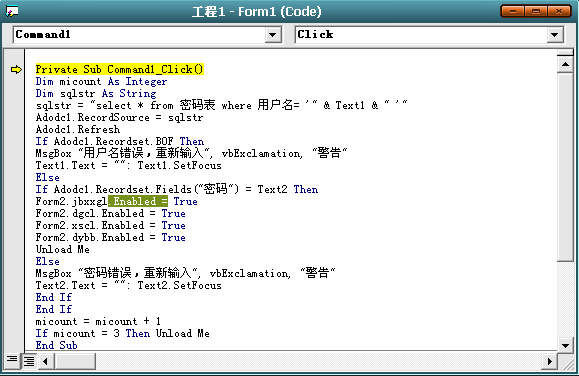The width and height of the screenshot is (579, 376).
Task: Open the Click procedure dropdown
Action: [x=554, y=35]
